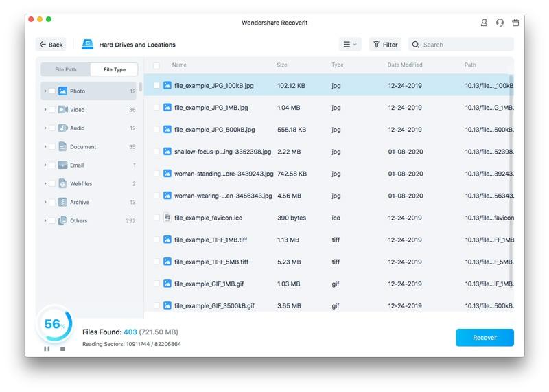Sort by the Type column header
The height and width of the screenshot is (392, 549).
click(338, 65)
